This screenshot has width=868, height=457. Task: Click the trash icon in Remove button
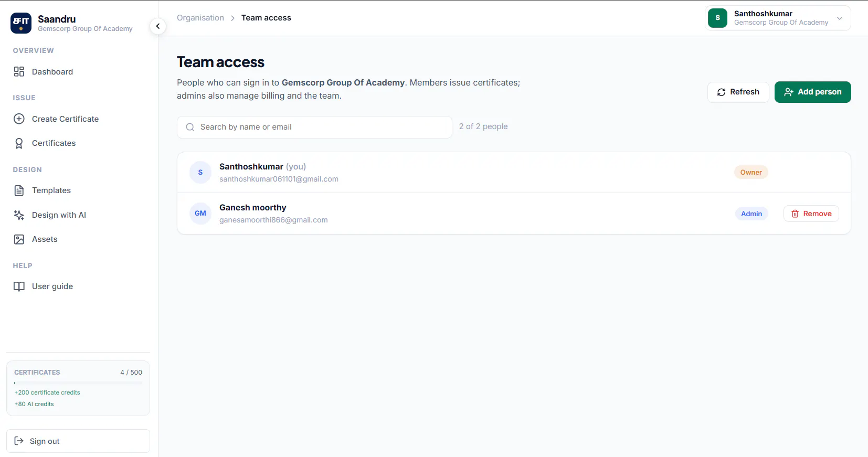pyautogui.click(x=795, y=214)
